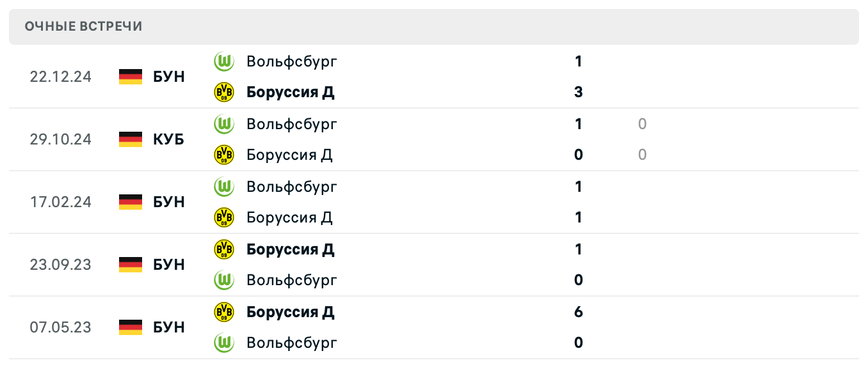Click Borussia D logo in 23.09.23 match
The width and height of the screenshot is (868, 367).
coord(224,249)
